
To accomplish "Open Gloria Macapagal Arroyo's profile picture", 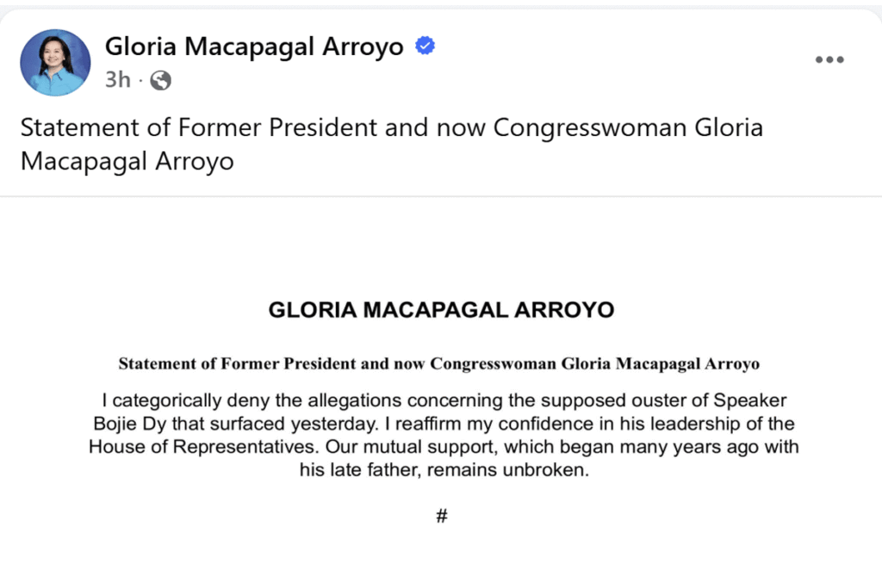I will point(55,62).
